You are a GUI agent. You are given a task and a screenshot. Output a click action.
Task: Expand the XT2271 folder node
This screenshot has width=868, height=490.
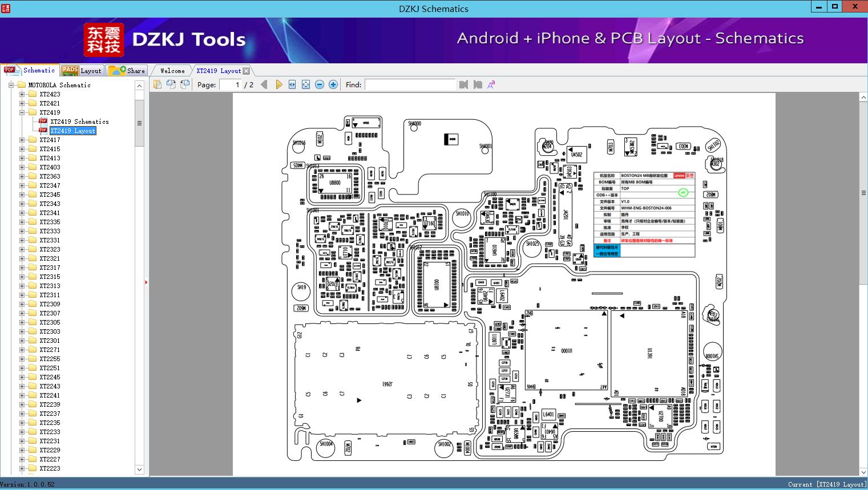[22, 350]
